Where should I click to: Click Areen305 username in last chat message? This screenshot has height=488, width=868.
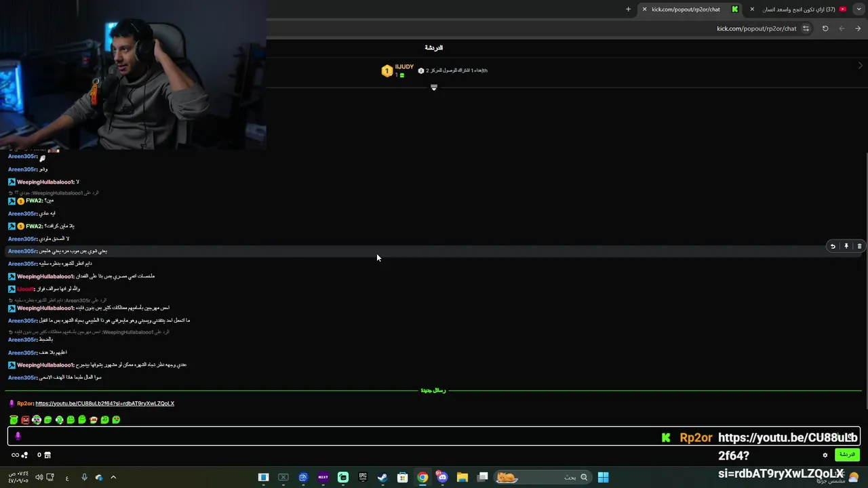pyautogui.click(x=22, y=378)
